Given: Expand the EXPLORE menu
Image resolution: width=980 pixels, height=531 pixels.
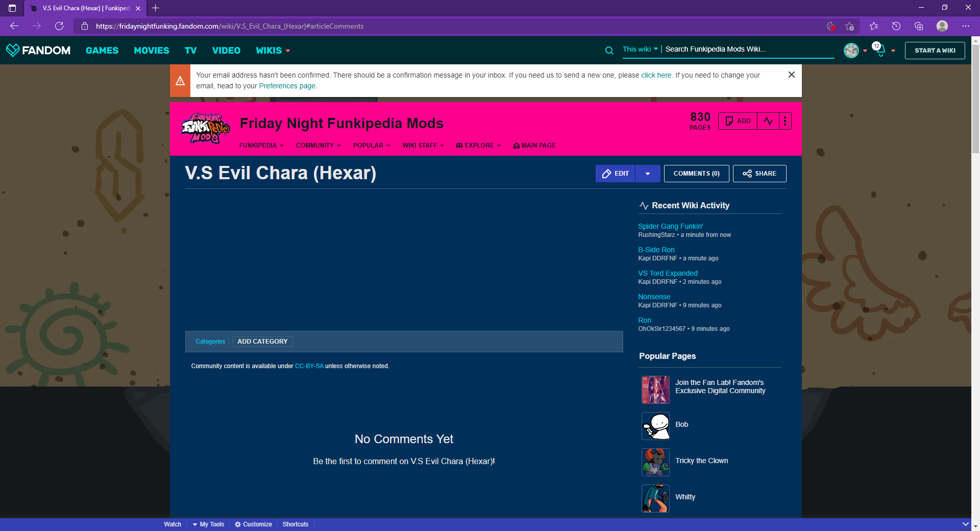Looking at the screenshot, I should tap(479, 146).
